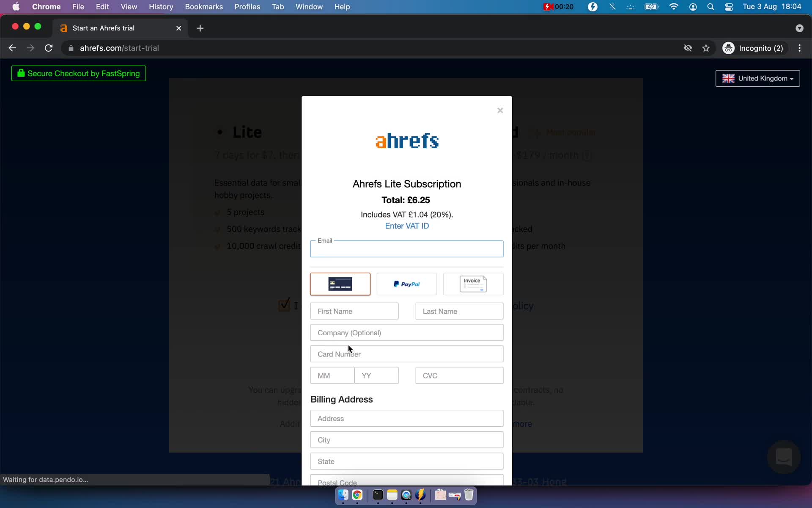Select the Invoice payment icon

click(x=473, y=284)
